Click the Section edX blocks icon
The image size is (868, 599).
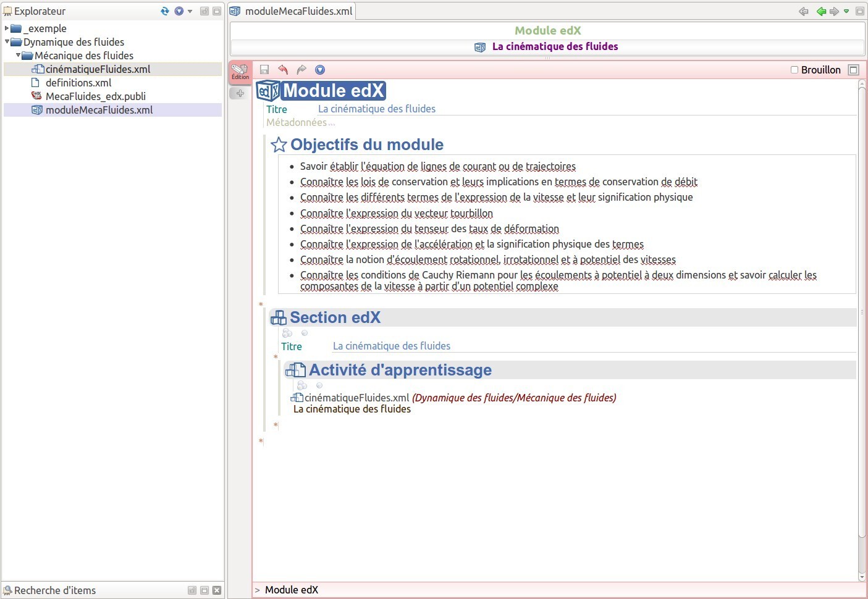[x=279, y=317]
